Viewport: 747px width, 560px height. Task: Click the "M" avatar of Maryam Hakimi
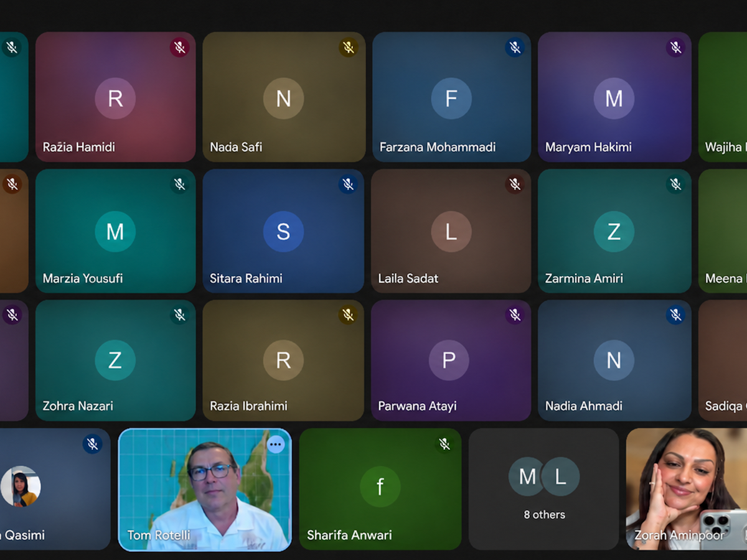coord(614,98)
